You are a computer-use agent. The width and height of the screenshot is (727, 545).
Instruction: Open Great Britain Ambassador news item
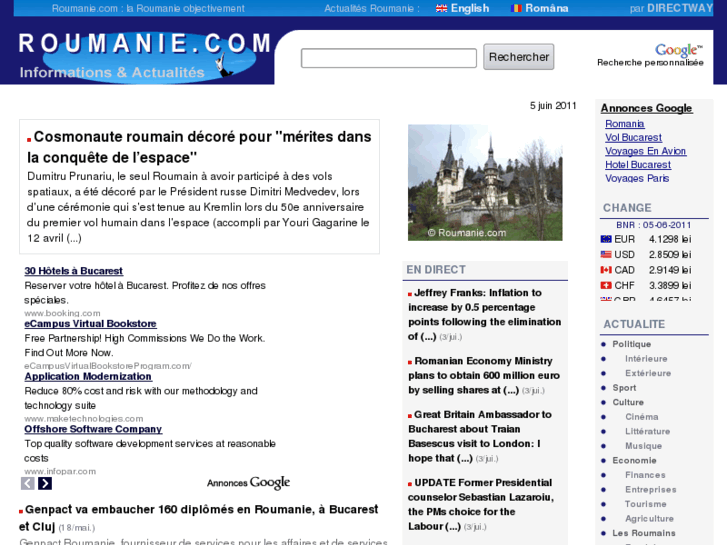(x=480, y=436)
